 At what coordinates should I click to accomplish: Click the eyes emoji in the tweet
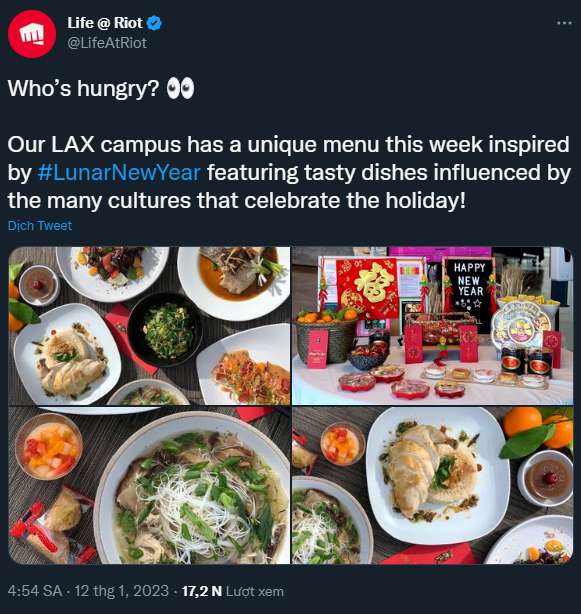click(x=180, y=88)
